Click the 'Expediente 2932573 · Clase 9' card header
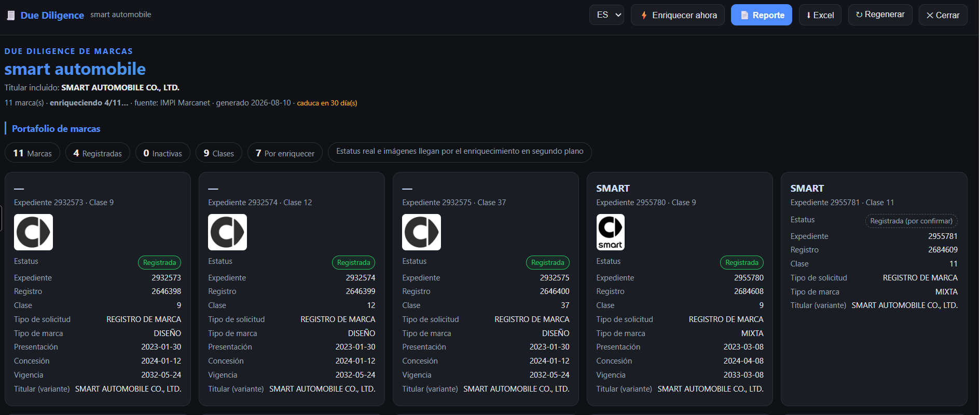The width and height of the screenshot is (980, 415). pos(64,203)
